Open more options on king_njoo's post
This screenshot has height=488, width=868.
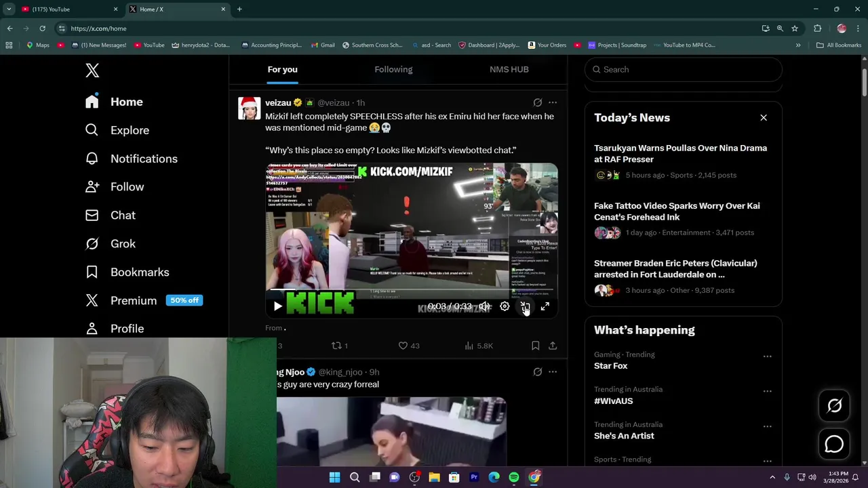[x=553, y=372]
